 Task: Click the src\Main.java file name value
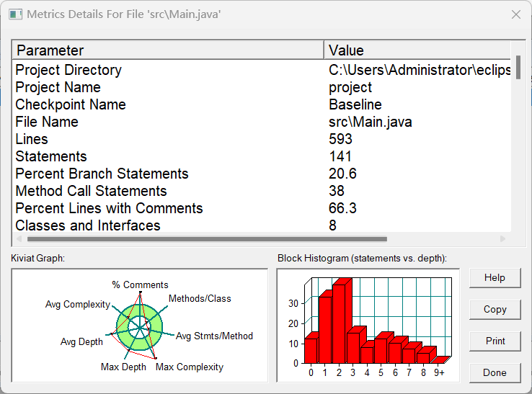pos(370,122)
